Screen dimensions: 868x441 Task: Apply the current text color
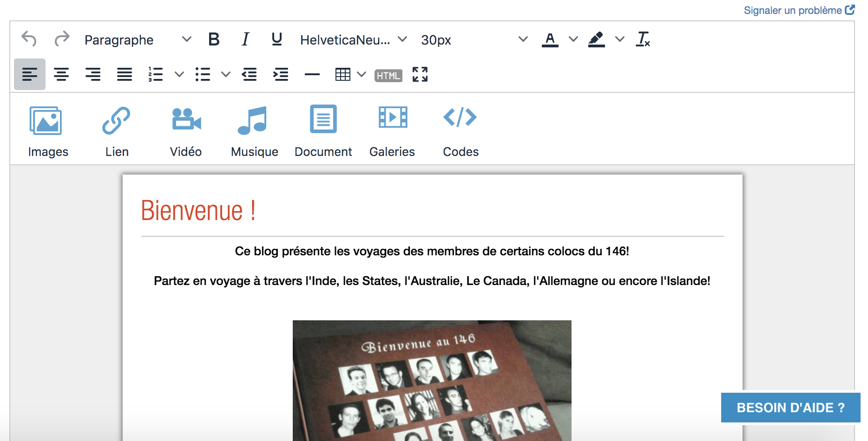click(550, 39)
